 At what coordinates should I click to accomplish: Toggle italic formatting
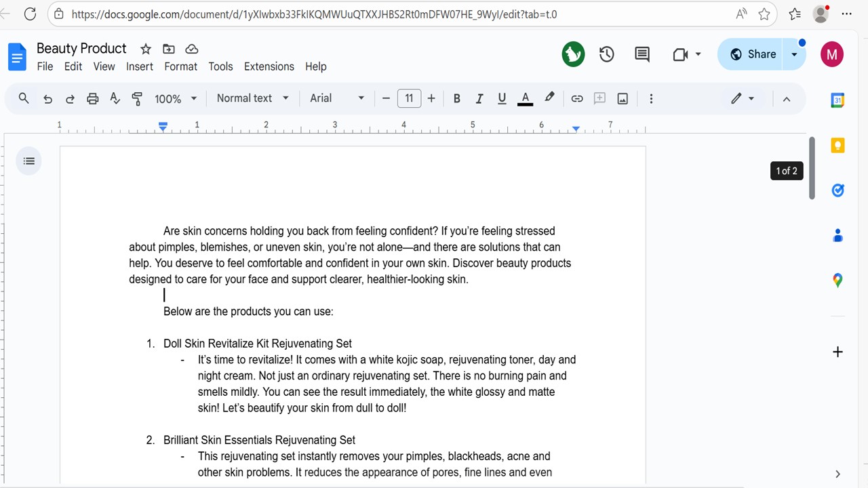(479, 99)
